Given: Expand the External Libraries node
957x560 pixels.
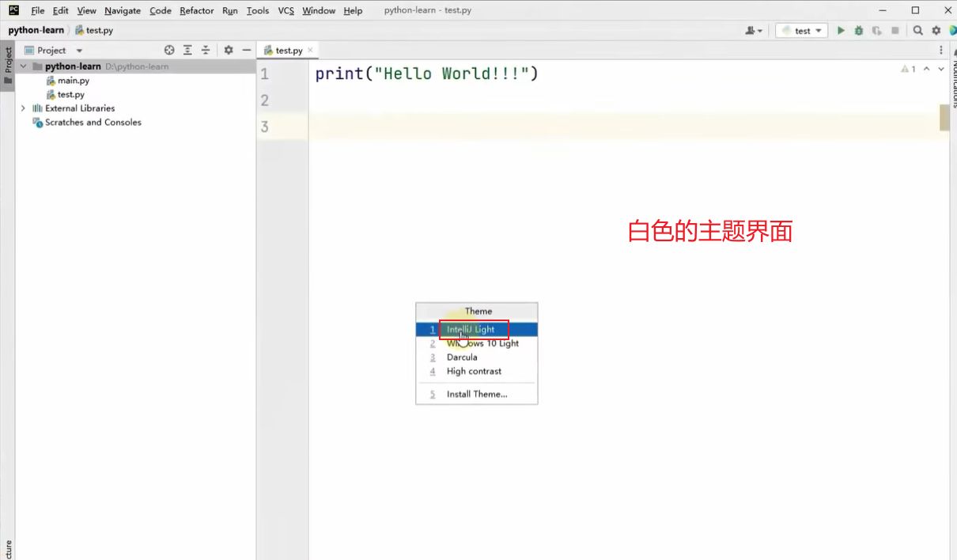Looking at the screenshot, I should (23, 108).
